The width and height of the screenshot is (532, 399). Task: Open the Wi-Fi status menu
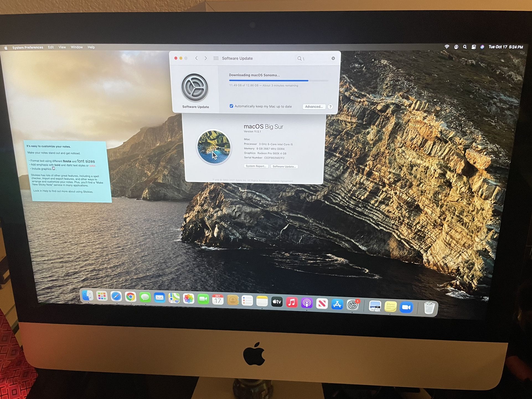click(x=447, y=47)
